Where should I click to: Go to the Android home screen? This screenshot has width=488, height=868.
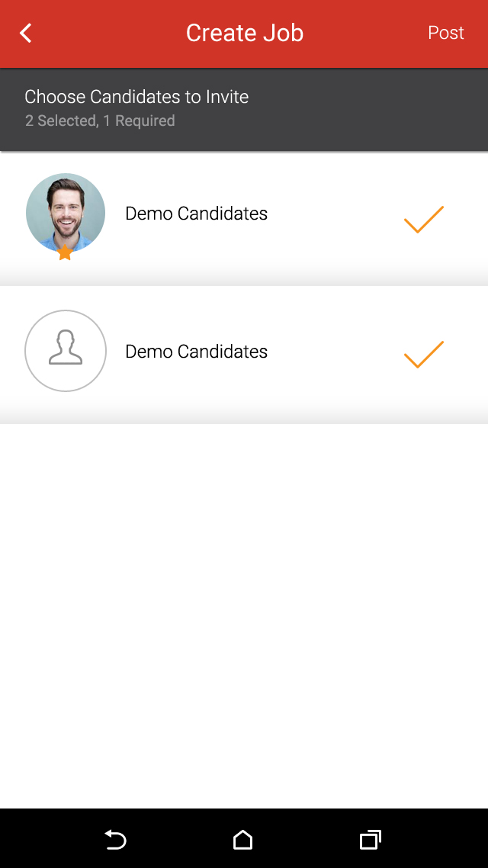point(242,840)
